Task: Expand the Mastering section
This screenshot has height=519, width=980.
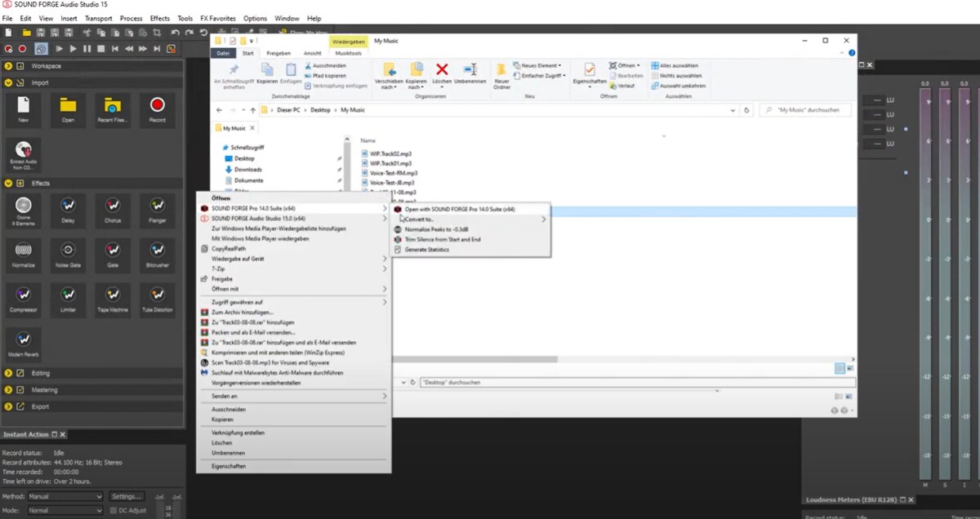Action: coord(8,390)
